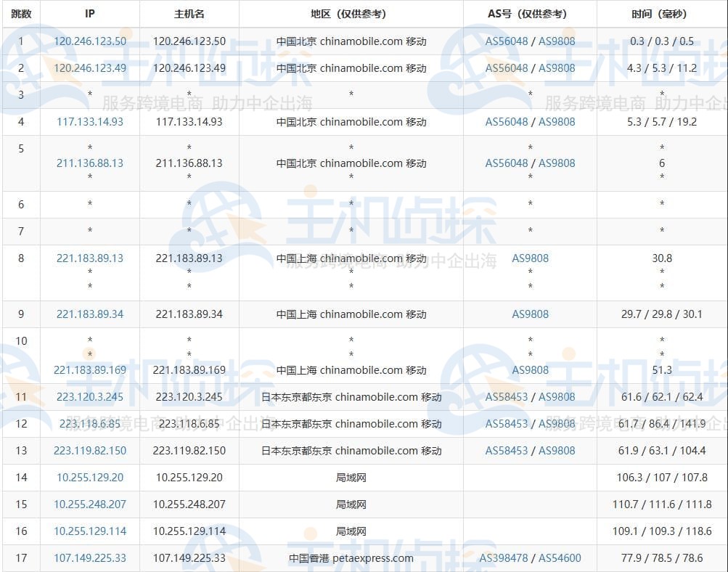Screen dimensions: 728x572
Task: Click the 跳数 column header
Action: tap(20, 14)
